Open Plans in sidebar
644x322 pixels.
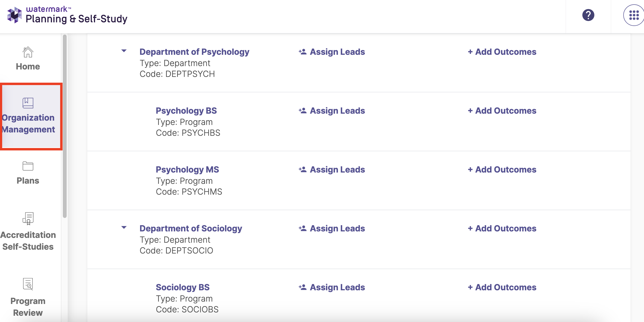tap(28, 173)
